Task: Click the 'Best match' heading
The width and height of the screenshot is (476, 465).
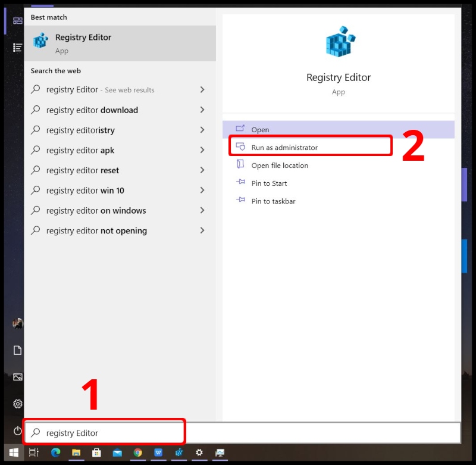Action: (49, 17)
